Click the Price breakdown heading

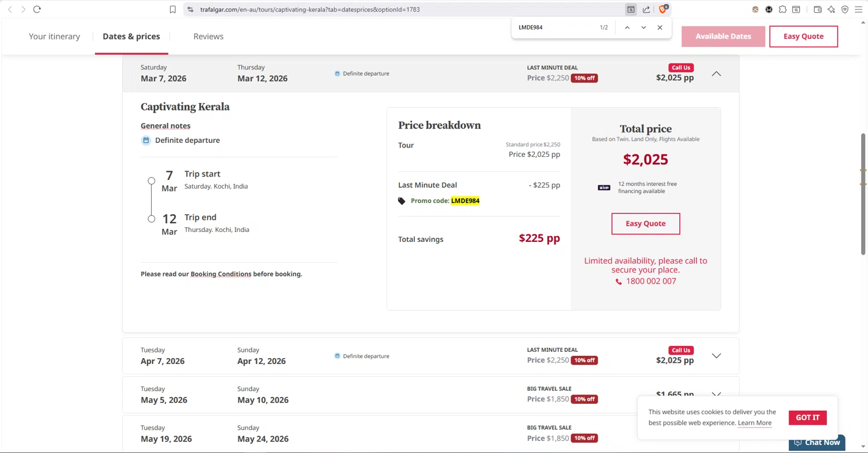click(x=439, y=126)
